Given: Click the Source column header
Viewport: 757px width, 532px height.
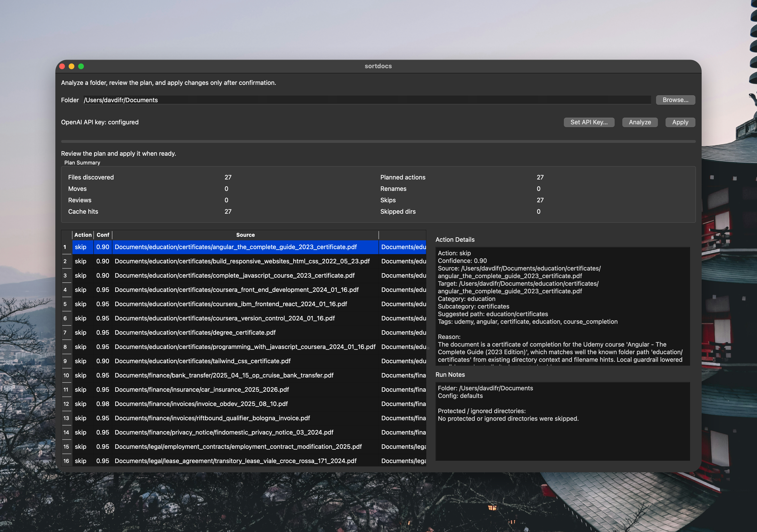Looking at the screenshot, I should point(245,235).
